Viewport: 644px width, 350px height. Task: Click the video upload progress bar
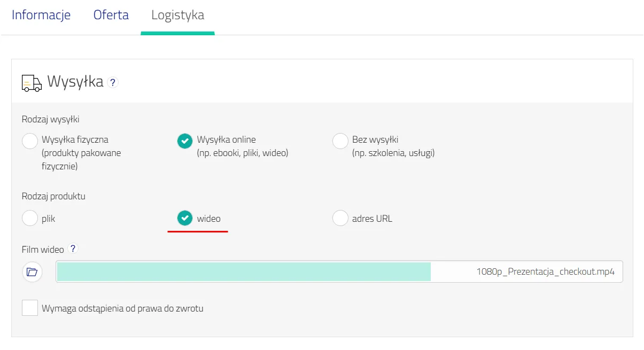[244, 271]
